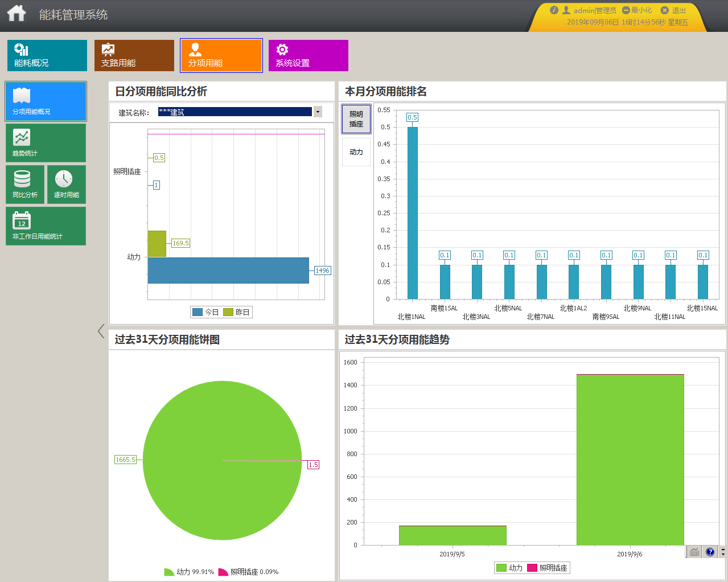Go to home via house icon

click(x=17, y=13)
